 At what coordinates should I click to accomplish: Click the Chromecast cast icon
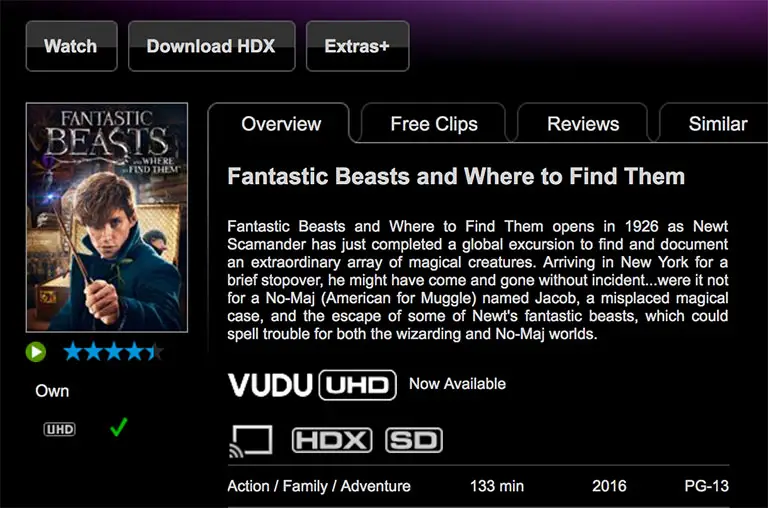251,441
